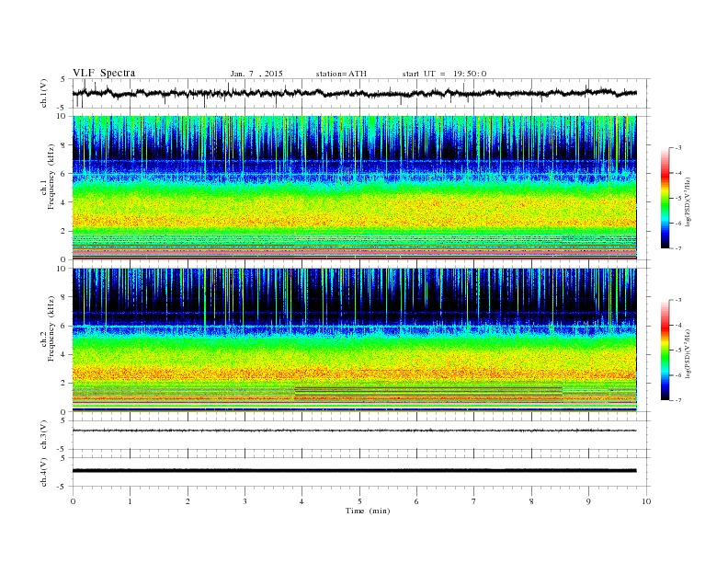
Task: Click the 'Time (min)' axis label
Action: pos(368,511)
